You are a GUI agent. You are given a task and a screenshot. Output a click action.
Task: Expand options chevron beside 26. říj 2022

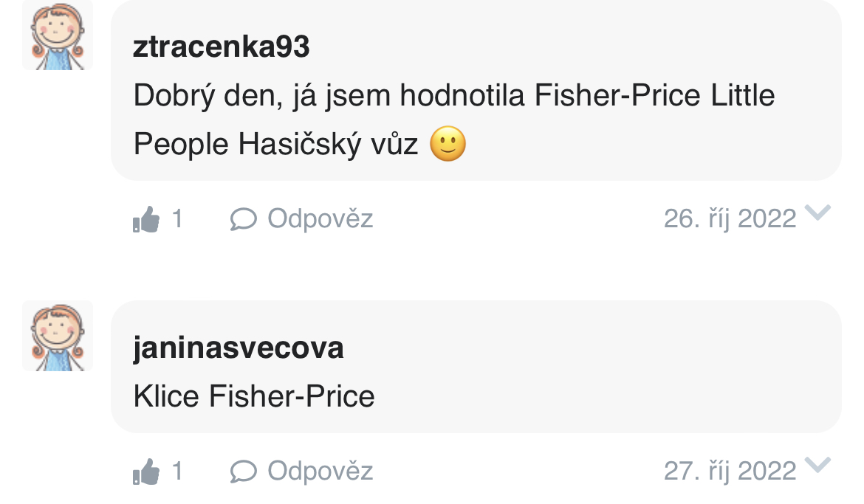(x=817, y=214)
